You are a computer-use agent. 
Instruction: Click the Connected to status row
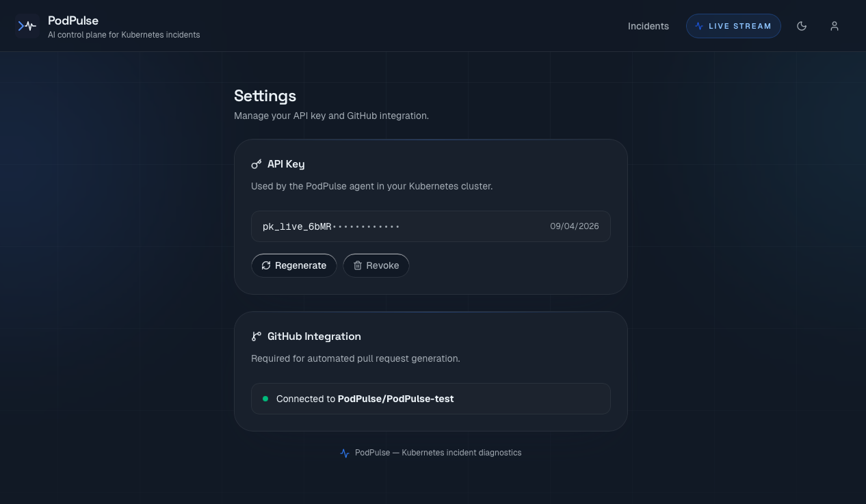[x=431, y=399]
